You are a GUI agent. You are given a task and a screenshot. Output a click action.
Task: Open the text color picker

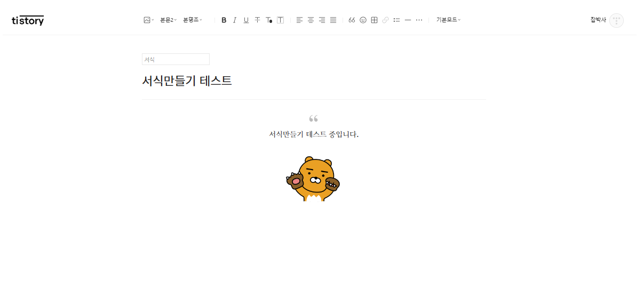point(269,20)
